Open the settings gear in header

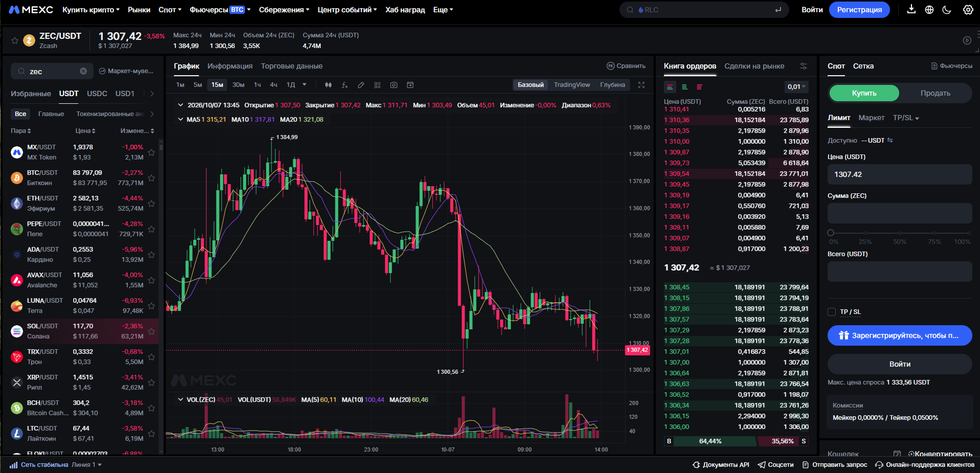(x=968, y=10)
